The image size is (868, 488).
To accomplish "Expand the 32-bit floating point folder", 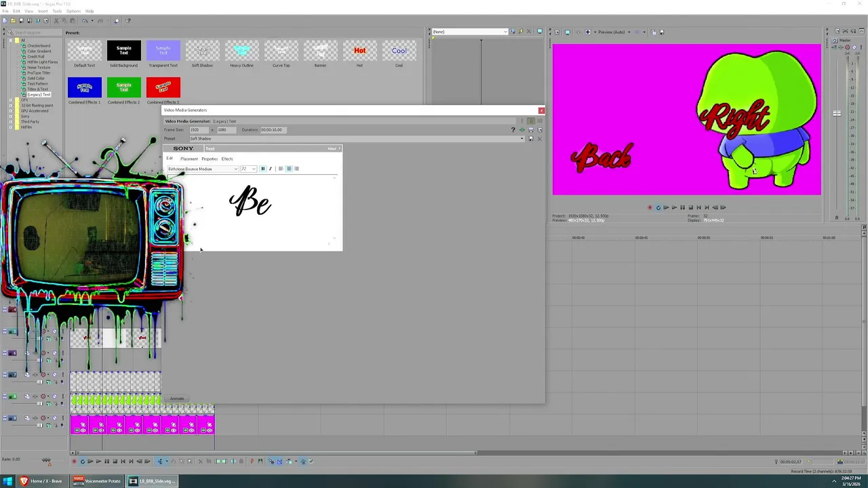I will point(10,105).
